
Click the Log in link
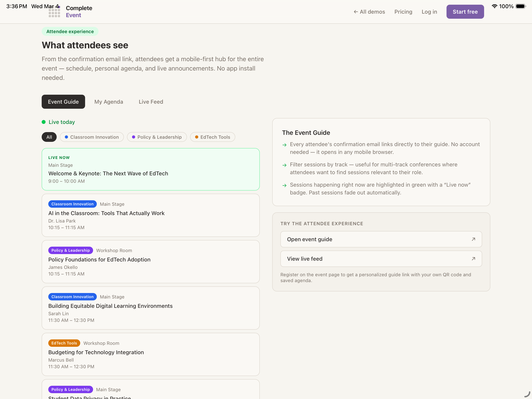(429, 12)
